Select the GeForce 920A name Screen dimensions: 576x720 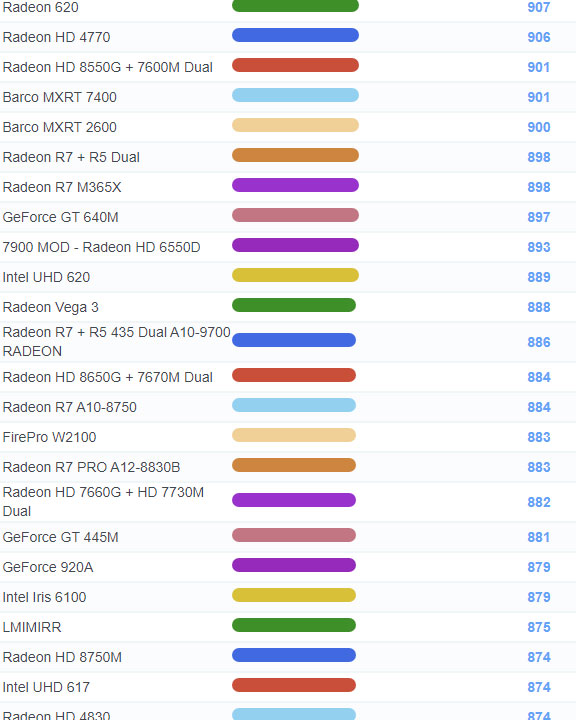(x=48, y=567)
